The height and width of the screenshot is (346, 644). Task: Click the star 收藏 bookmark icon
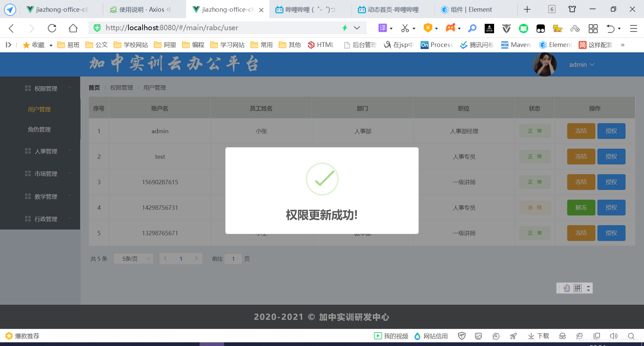point(26,45)
